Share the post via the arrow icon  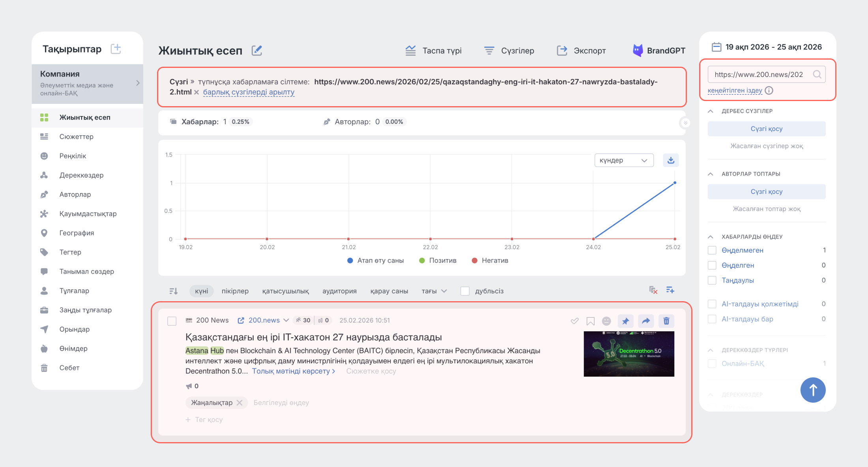tap(646, 321)
